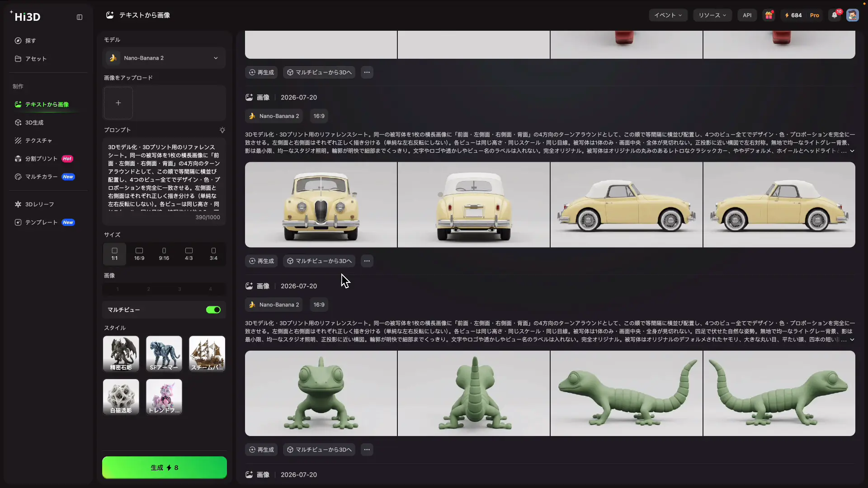This screenshot has height=488, width=868.
Task: Toggle the マルチビュー switch
Action: click(x=213, y=310)
